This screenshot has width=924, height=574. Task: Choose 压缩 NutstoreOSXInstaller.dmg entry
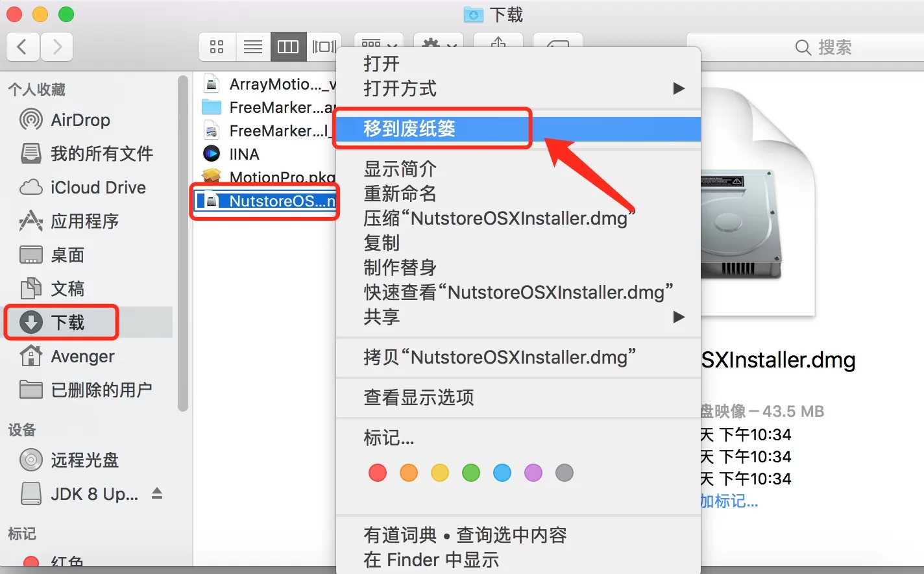[518, 218]
